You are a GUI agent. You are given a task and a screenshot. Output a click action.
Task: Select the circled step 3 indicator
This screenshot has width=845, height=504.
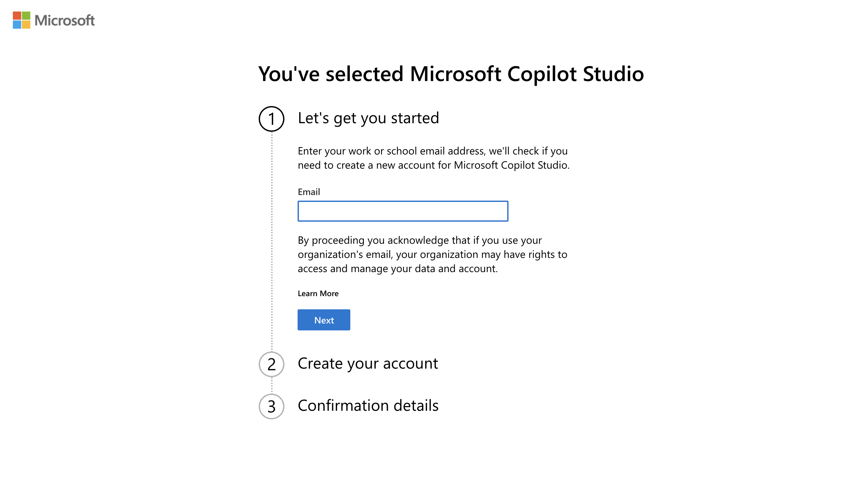point(271,406)
